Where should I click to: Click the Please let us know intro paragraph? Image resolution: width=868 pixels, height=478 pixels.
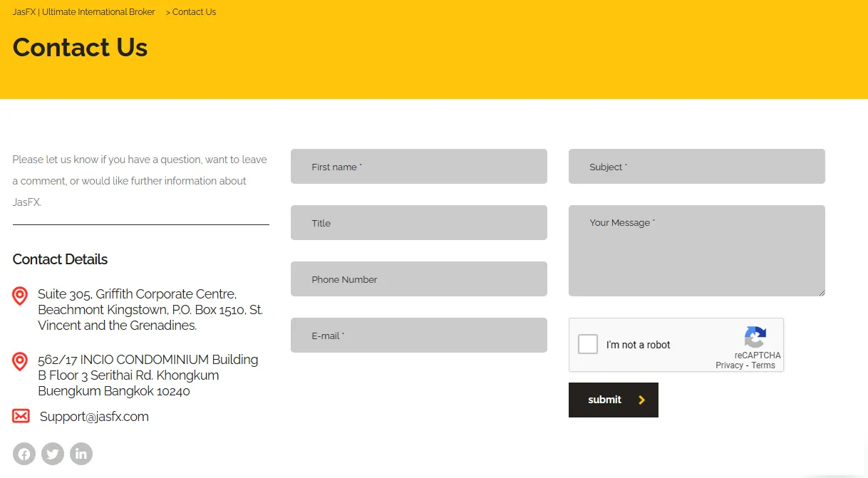(x=140, y=181)
